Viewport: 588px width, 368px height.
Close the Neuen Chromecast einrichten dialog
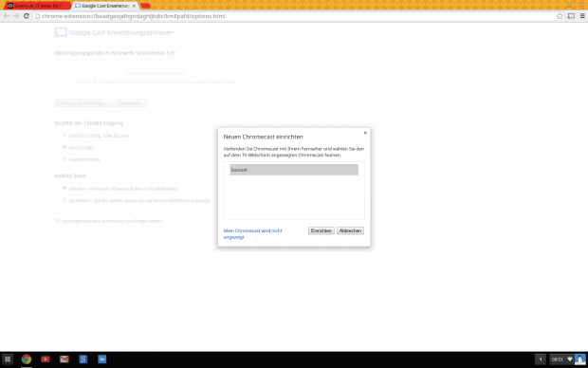point(365,133)
